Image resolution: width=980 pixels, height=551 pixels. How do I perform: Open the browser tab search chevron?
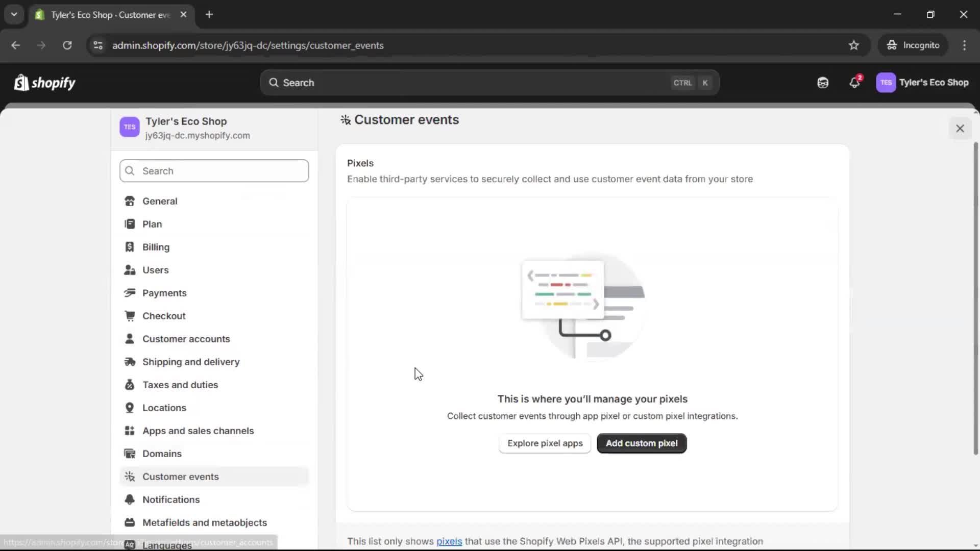[14, 14]
